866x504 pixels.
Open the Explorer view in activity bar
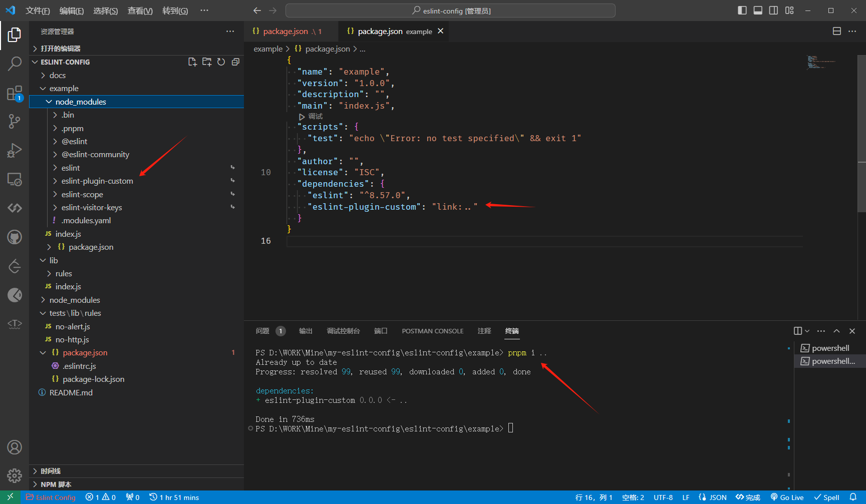pos(15,35)
